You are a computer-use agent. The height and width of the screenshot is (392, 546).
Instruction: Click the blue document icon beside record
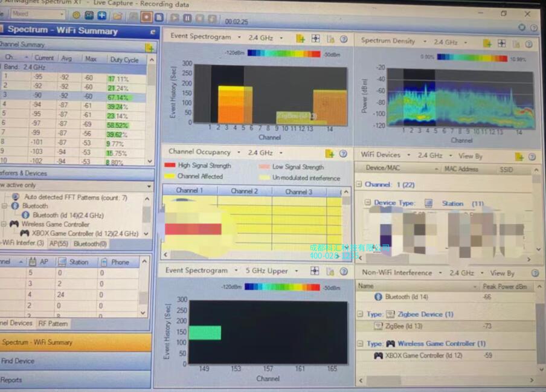[159, 17]
